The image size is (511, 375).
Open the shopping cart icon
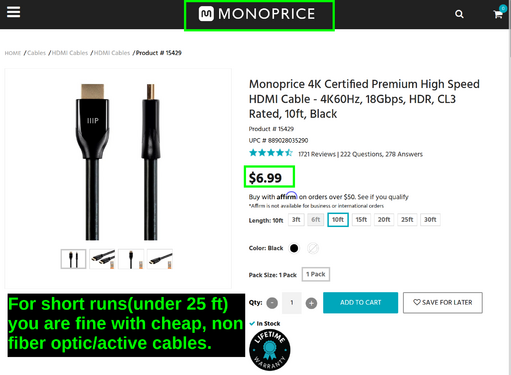pyautogui.click(x=499, y=13)
